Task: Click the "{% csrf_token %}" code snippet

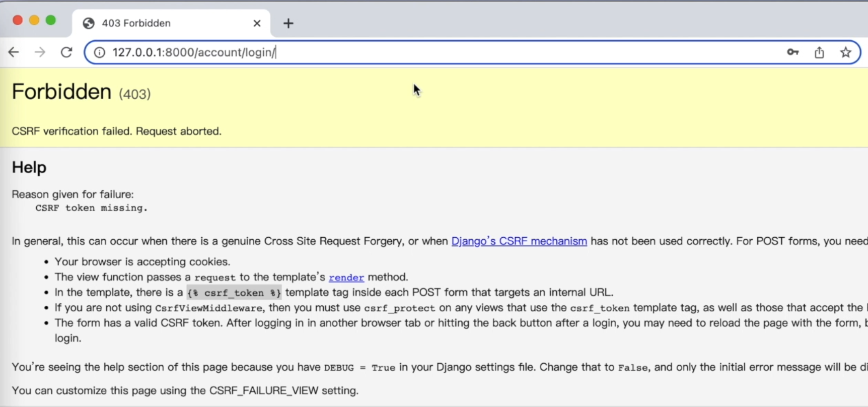Action: tap(234, 293)
